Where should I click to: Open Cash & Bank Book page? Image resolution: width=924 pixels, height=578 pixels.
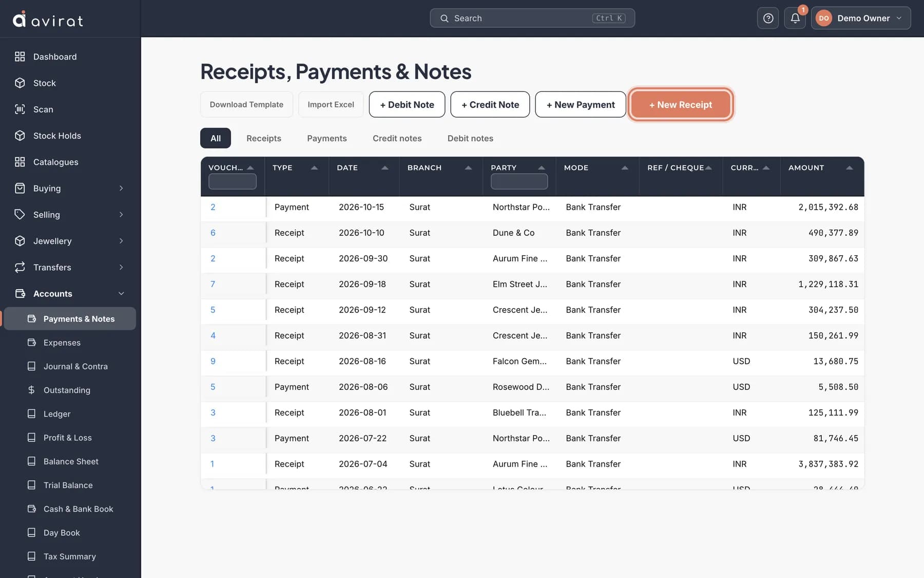pyautogui.click(x=70, y=509)
